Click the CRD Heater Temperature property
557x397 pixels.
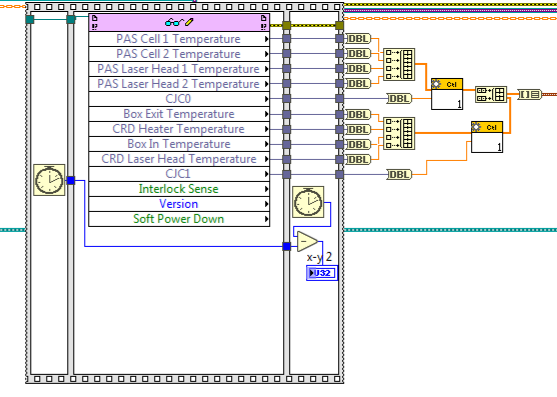pos(179,129)
